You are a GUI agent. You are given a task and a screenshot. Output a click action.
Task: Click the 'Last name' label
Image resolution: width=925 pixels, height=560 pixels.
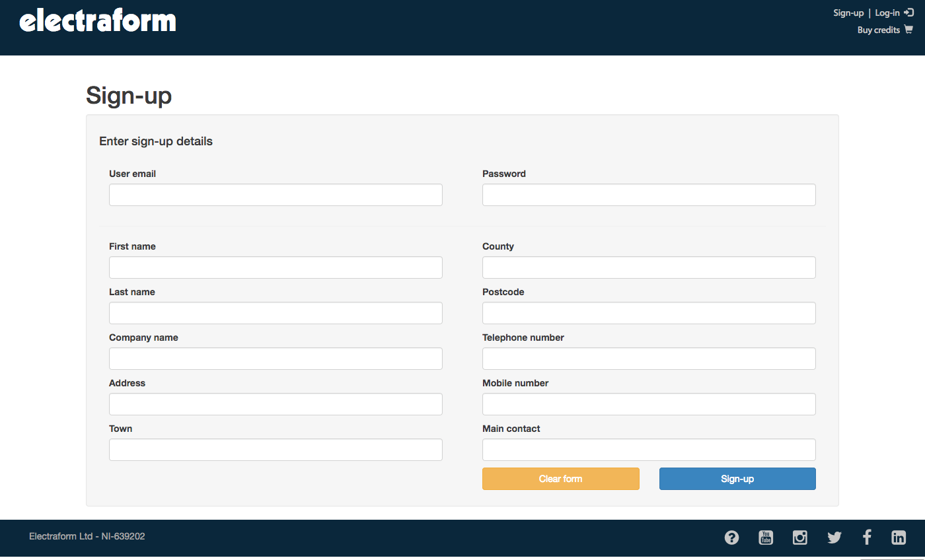132,292
